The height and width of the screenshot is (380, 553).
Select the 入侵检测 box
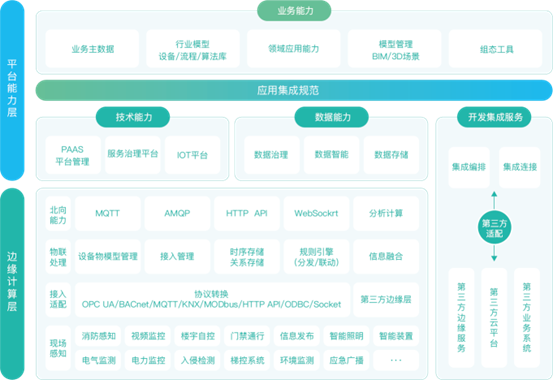198,360
